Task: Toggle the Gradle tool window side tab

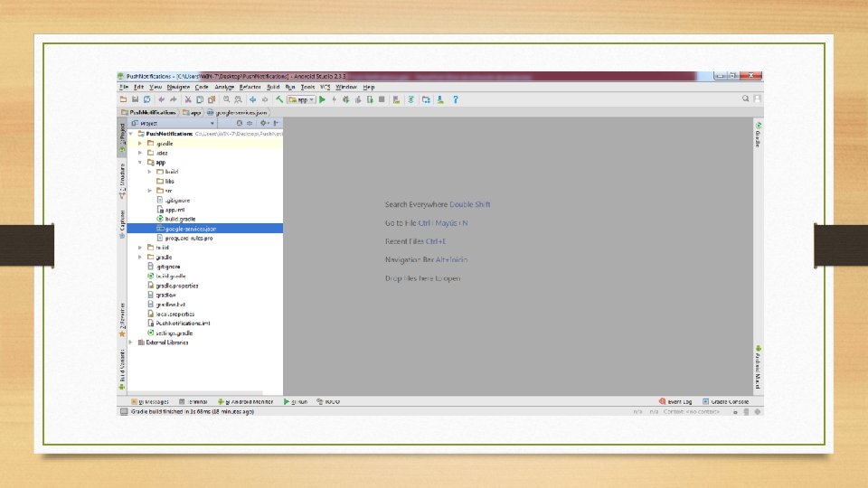Action: [759, 135]
